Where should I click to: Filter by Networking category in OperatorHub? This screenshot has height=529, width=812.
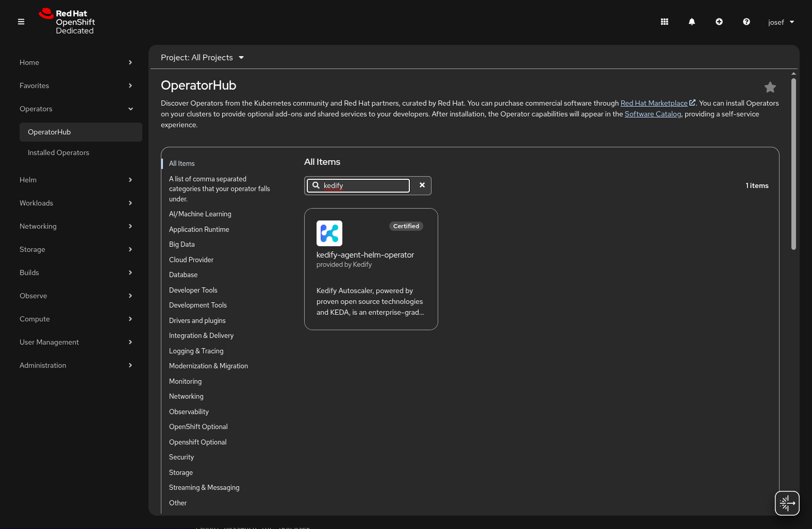[186, 396]
